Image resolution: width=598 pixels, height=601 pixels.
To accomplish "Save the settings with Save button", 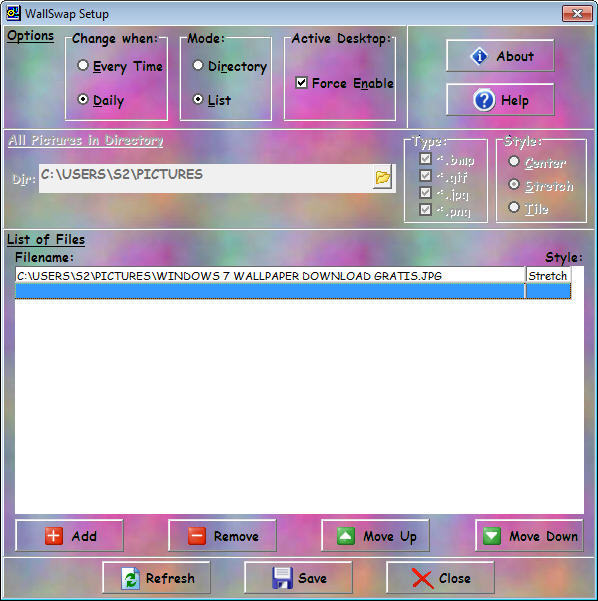I will click(299, 578).
